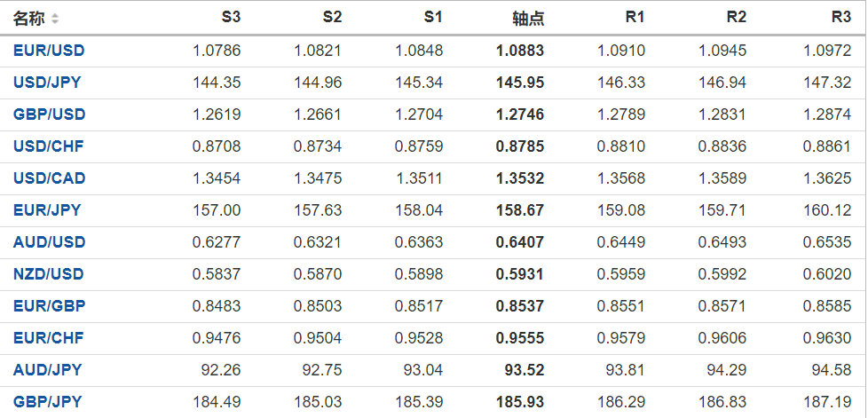The width and height of the screenshot is (868, 418).
Task: Open the AUD/JPY pair link
Action: [47, 370]
